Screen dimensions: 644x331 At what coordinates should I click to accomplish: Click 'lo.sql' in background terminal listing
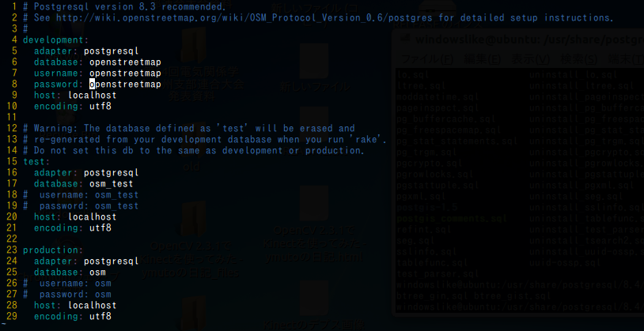(x=413, y=75)
